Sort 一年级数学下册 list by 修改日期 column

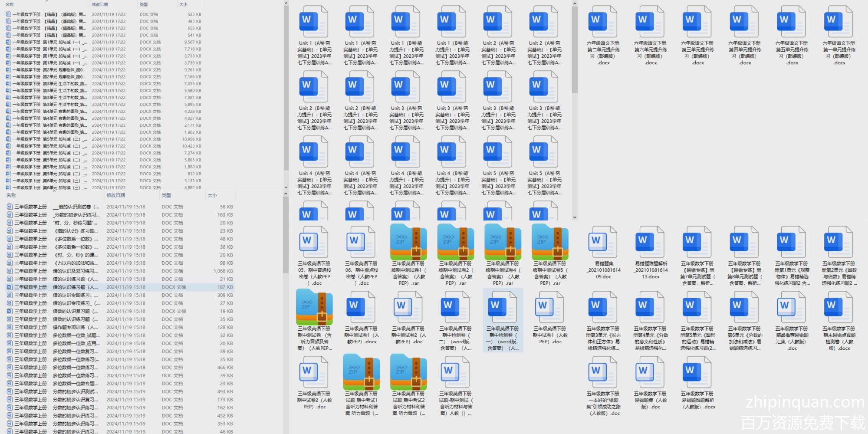tap(100, 4)
